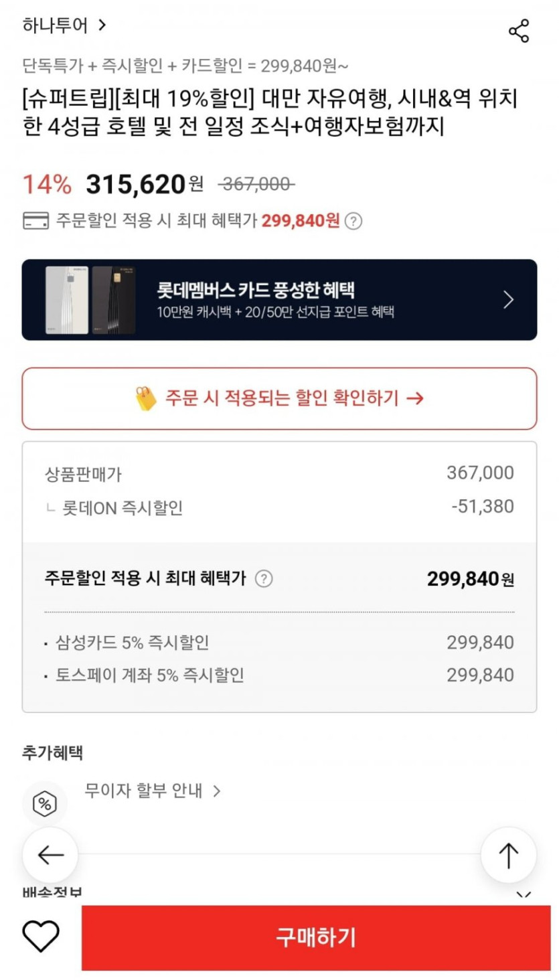Image resolution: width=559 pixels, height=980 pixels.
Task: Add product to wishlist with heart icon
Action: [x=41, y=936]
